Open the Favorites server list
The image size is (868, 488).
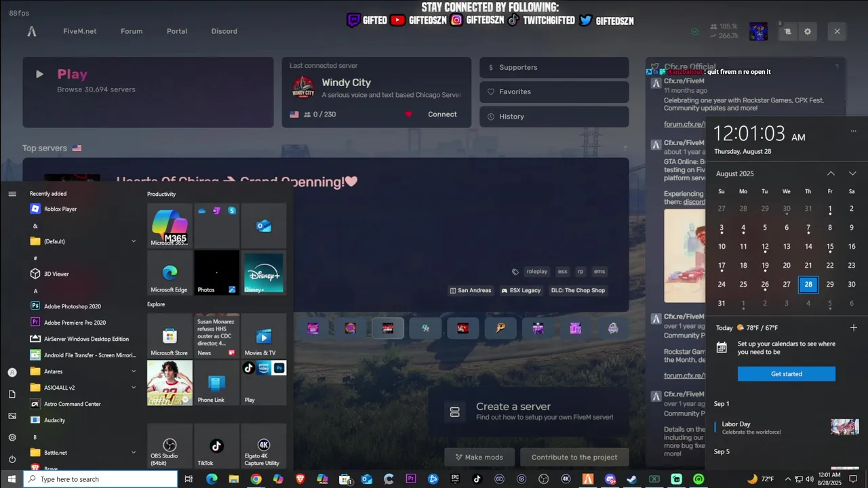pos(554,91)
